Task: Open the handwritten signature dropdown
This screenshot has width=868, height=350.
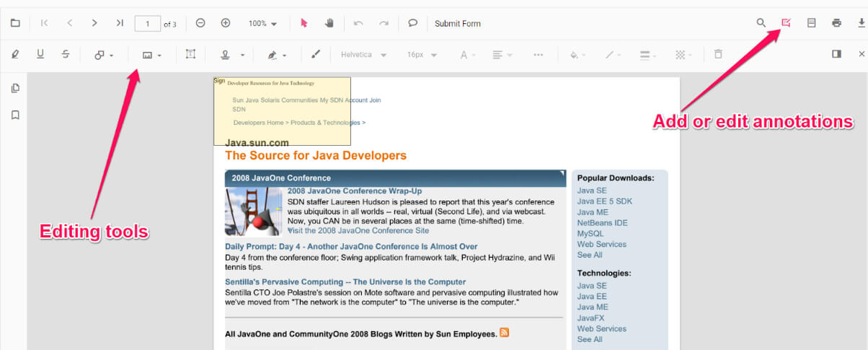Action: (x=277, y=55)
